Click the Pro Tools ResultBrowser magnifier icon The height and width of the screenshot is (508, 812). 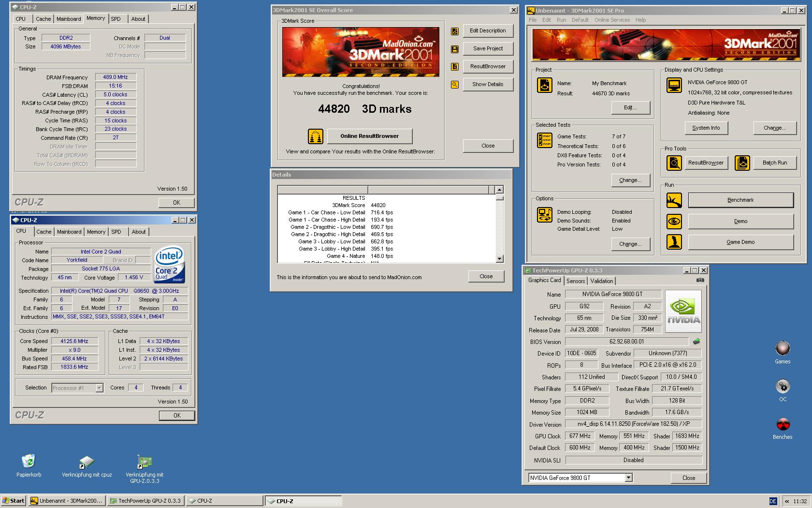click(674, 163)
